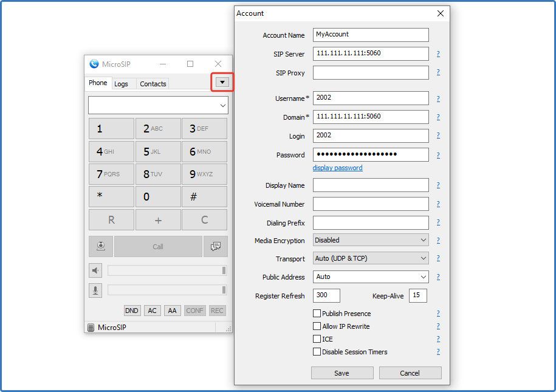
Task: Click the speaker volume slider
Action: [166, 270]
